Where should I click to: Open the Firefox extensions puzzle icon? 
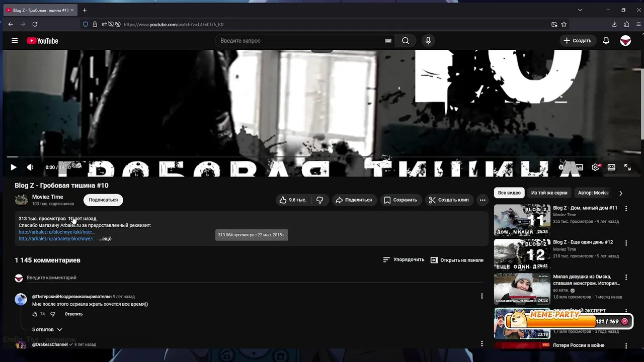[x=626, y=24]
